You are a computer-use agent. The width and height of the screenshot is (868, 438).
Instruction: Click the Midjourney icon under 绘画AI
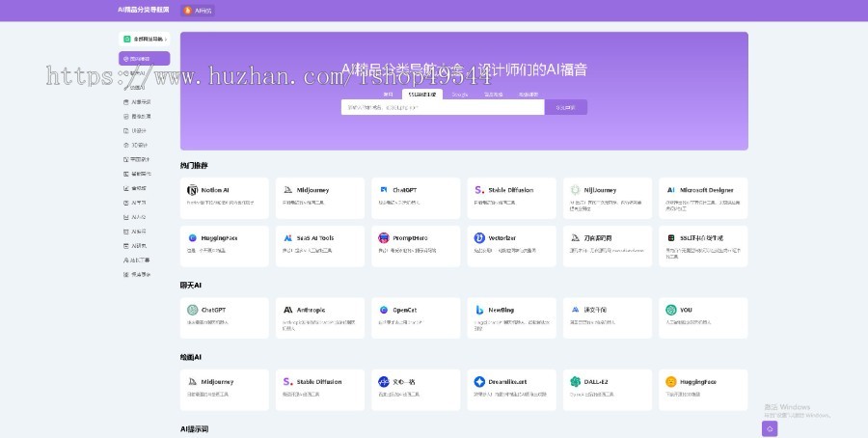pos(193,382)
